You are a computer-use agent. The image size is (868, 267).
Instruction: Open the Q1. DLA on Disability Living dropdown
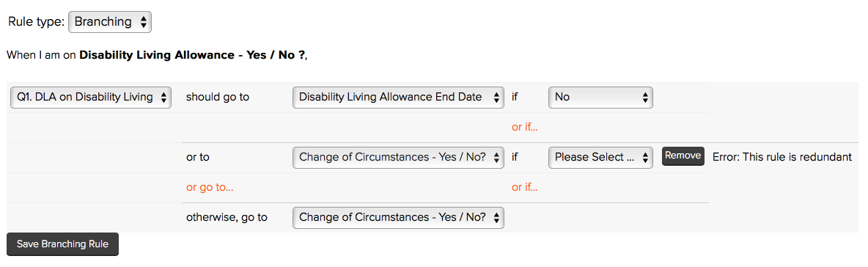coord(91,98)
